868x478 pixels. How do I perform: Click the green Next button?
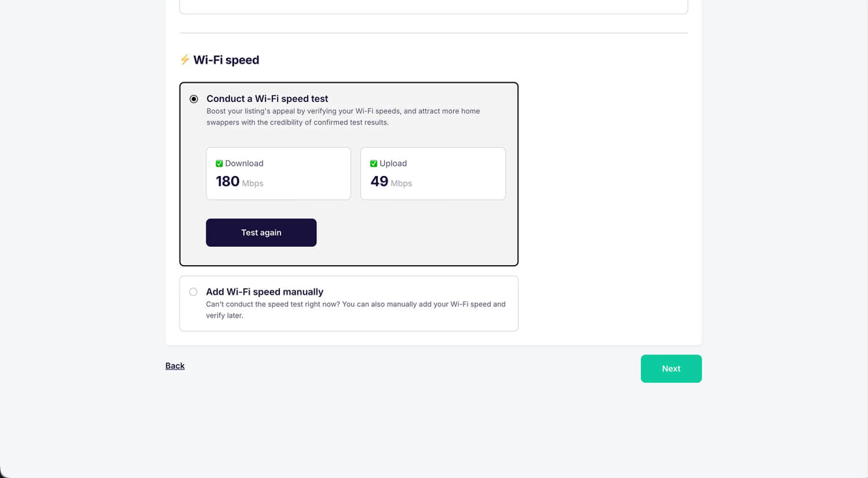click(671, 369)
